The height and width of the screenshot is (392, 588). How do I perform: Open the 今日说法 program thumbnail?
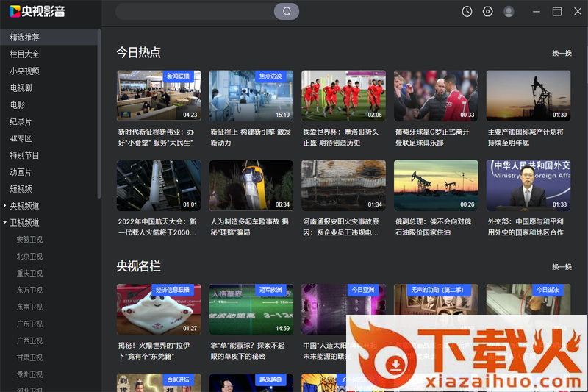(528, 299)
